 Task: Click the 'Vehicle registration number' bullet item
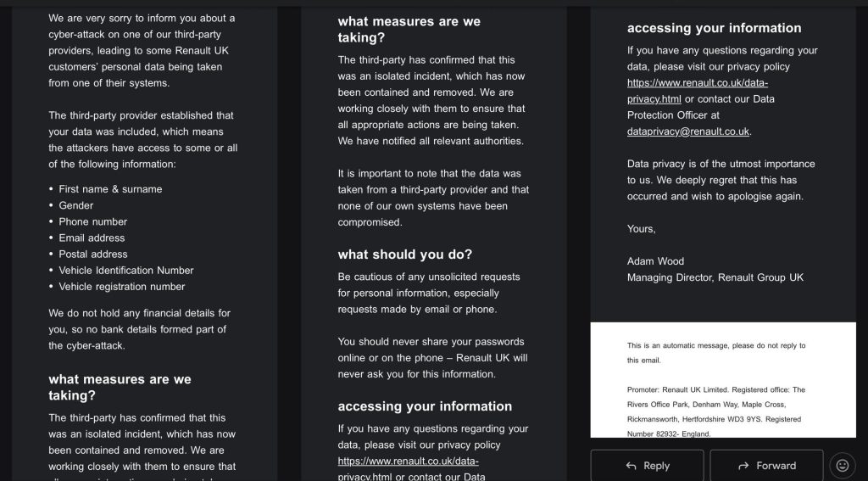(121, 287)
